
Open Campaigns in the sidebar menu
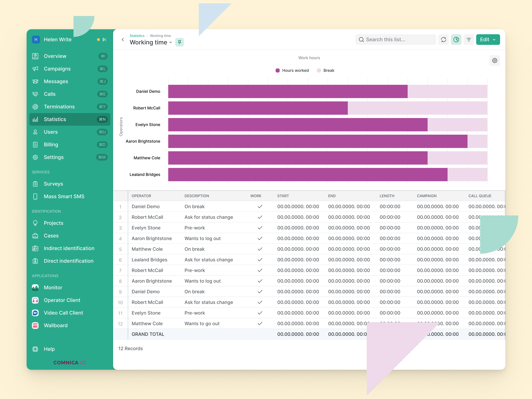[57, 69]
